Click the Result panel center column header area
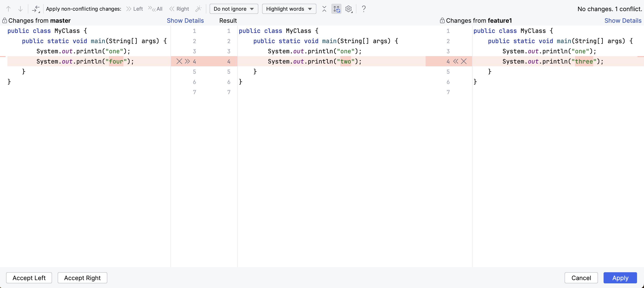Viewport: 644px width, 288px height. [228, 20]
